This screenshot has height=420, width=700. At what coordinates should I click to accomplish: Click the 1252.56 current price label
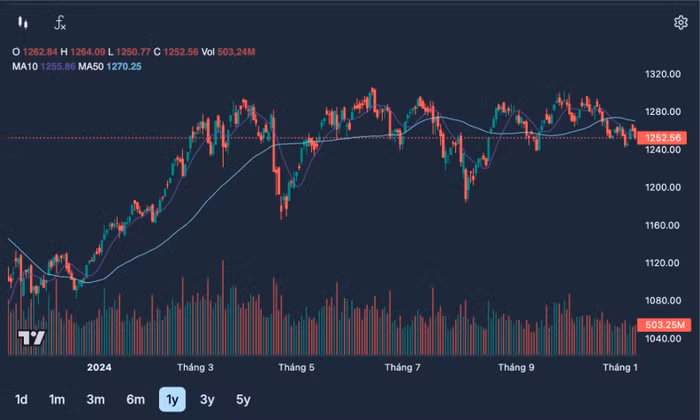coord(662,137)
